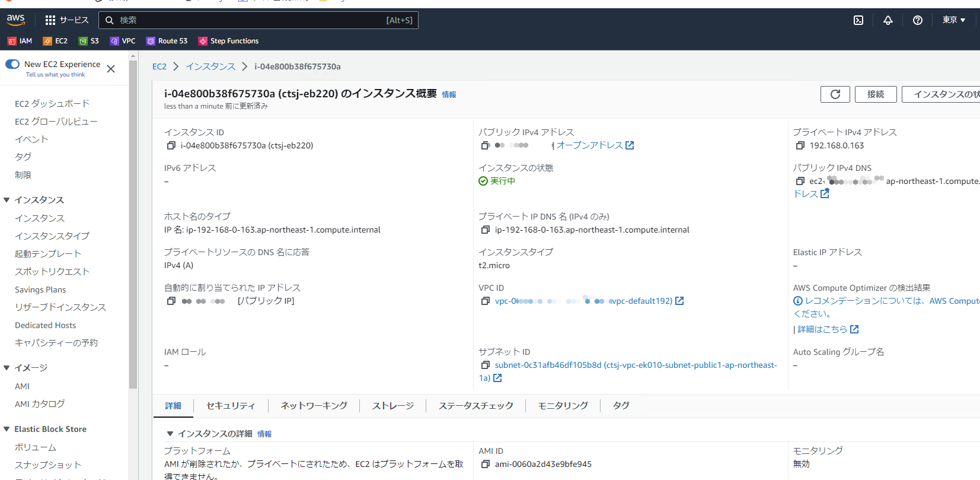Open Step Functions shortcut
The width and height of the screenshot is (980, 480).
click(x=229, y=41)
